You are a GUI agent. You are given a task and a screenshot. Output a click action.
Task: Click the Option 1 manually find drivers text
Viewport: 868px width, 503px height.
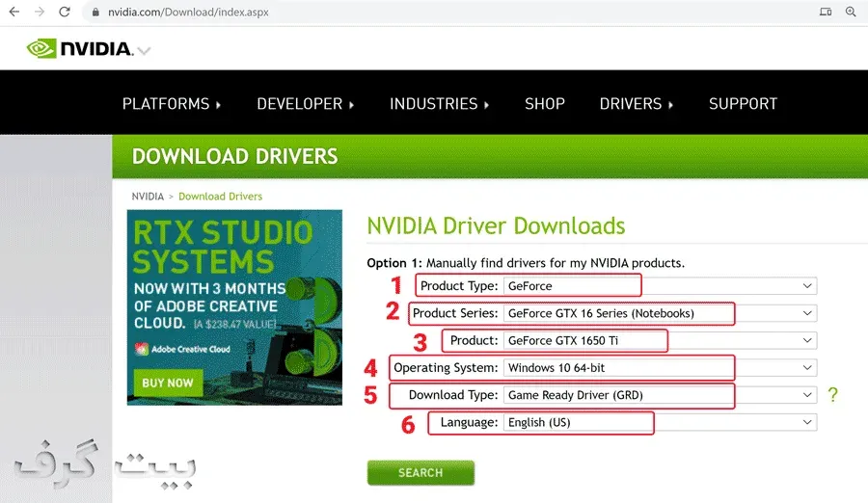click(x=526, y=263)
